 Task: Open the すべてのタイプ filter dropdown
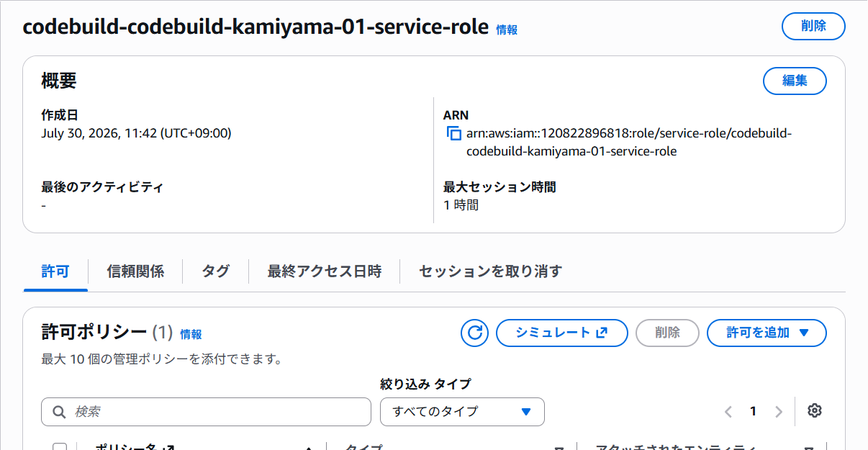(462, 412)
